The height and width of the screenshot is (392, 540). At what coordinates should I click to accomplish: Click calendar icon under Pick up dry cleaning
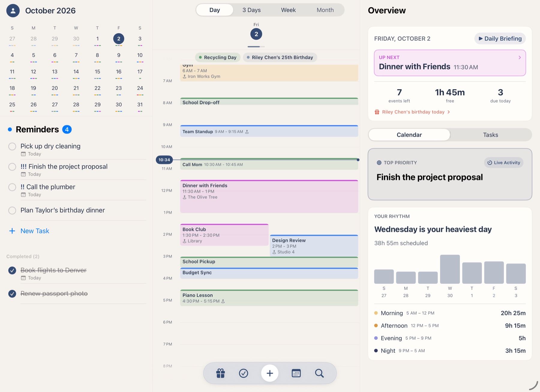tap(23, 154)
